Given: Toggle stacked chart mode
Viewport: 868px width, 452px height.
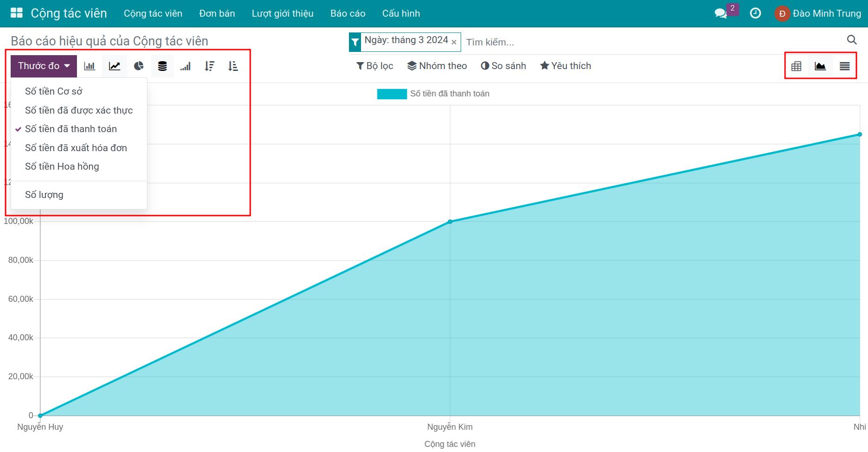Looking at the screenshot, I should pyautogui.click(x=162, y=66).
